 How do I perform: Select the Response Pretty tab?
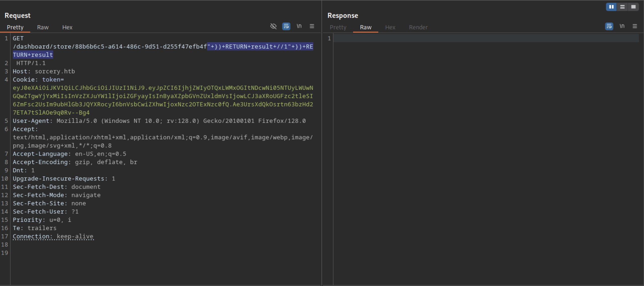click(338, 27)
